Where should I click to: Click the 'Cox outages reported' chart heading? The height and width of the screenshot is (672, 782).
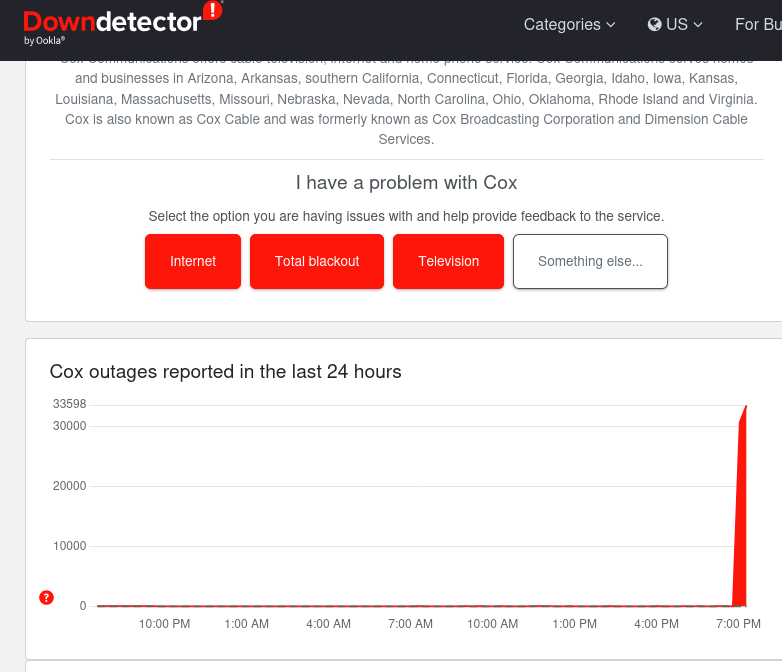tap(225, 372)
